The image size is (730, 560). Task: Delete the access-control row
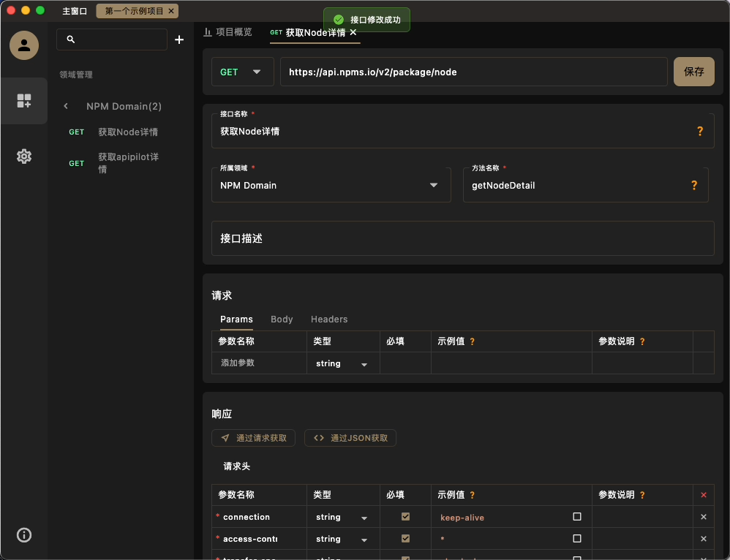(x=704, y=539)
